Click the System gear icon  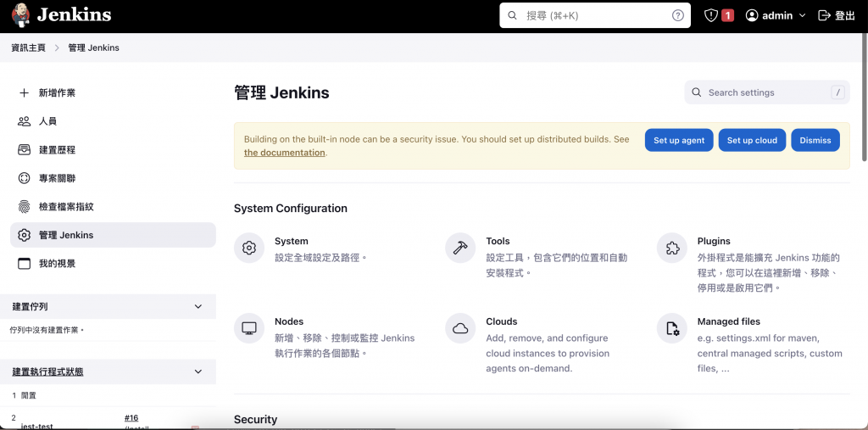(249, 248)
